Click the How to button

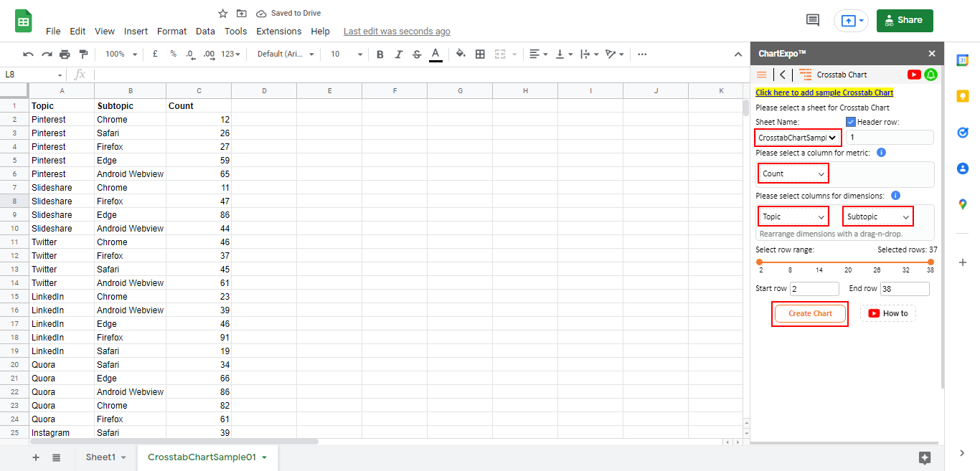888,313
